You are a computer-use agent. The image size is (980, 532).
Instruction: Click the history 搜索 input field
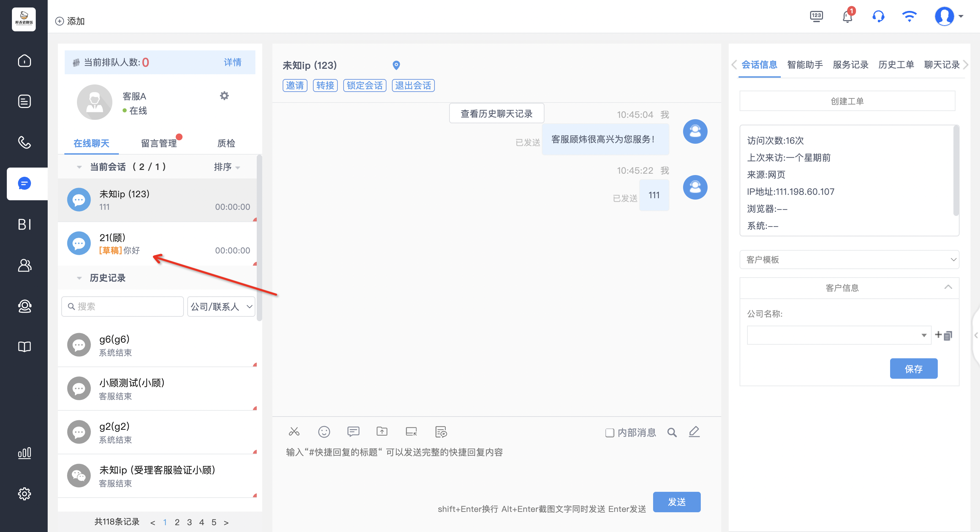[122, 306]
